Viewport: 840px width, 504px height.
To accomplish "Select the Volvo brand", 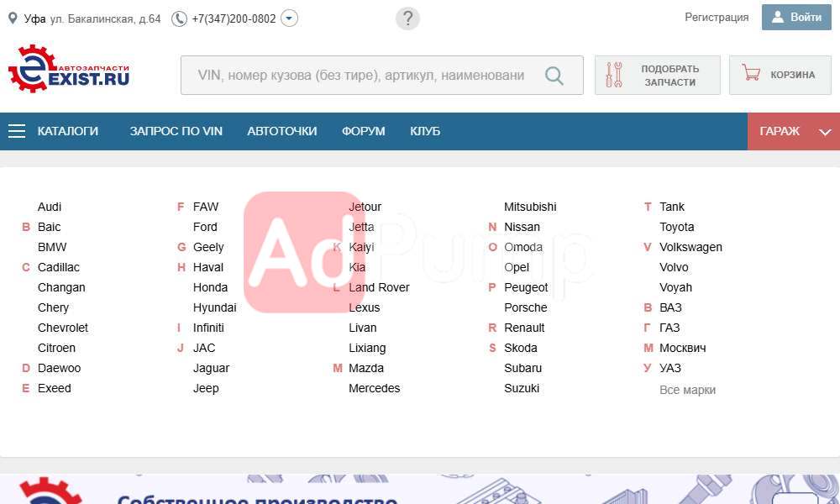I will (674, 267).
